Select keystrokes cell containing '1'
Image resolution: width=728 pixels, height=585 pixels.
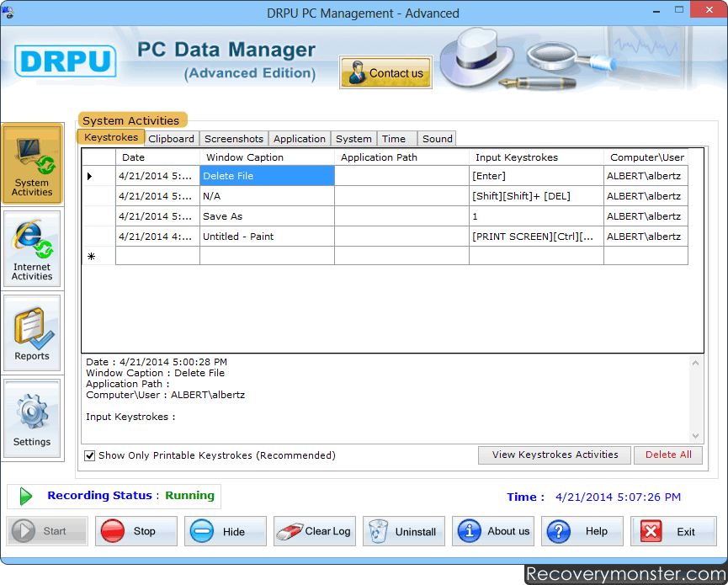536,216
